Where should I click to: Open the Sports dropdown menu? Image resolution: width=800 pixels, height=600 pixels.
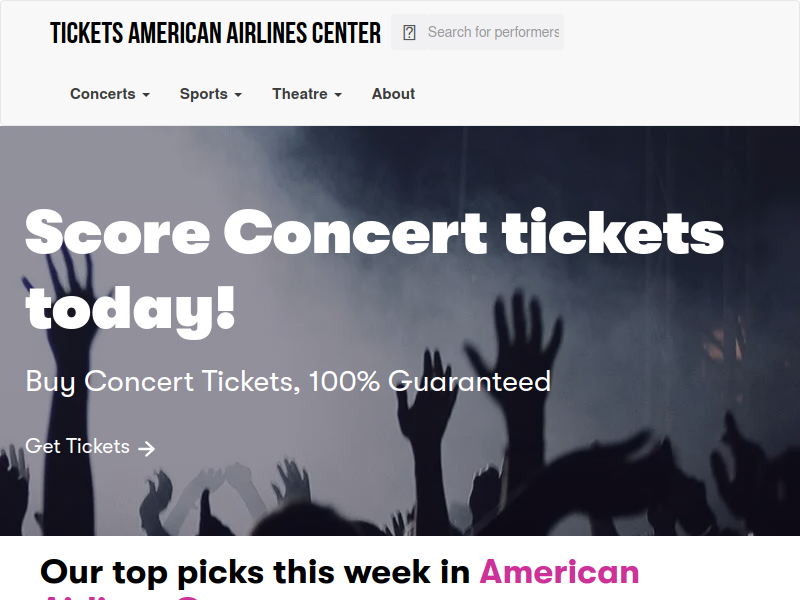click(x=211, y=94)
